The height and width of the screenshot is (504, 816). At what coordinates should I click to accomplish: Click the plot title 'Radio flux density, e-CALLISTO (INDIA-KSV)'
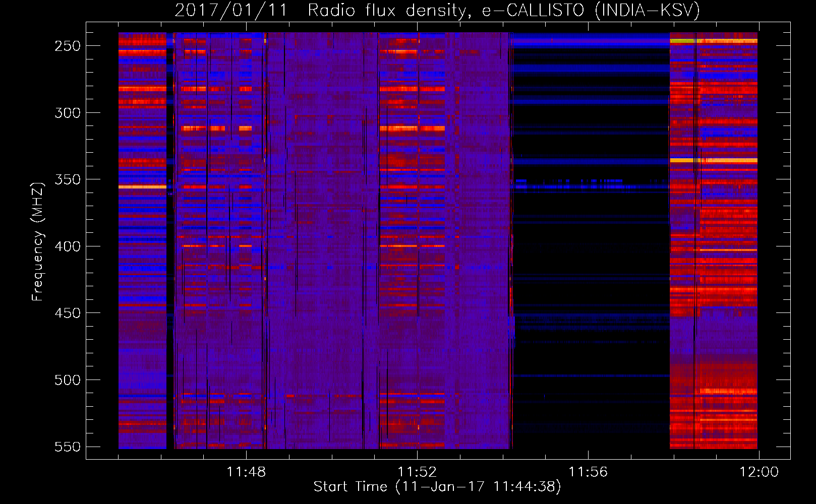coord(504,10)
